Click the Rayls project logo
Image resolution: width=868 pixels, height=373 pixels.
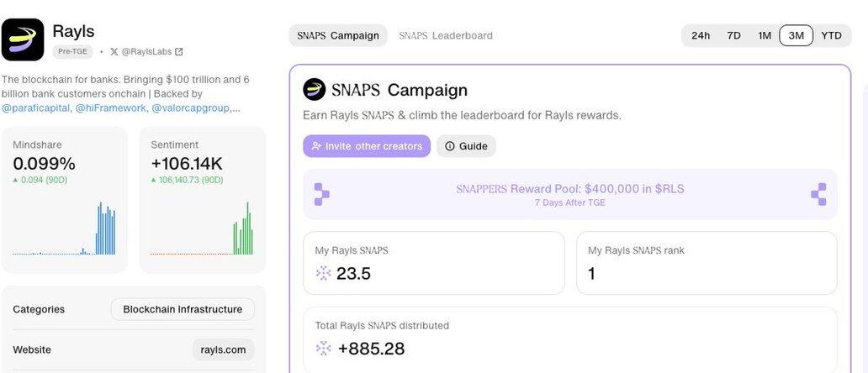[23, 39]
